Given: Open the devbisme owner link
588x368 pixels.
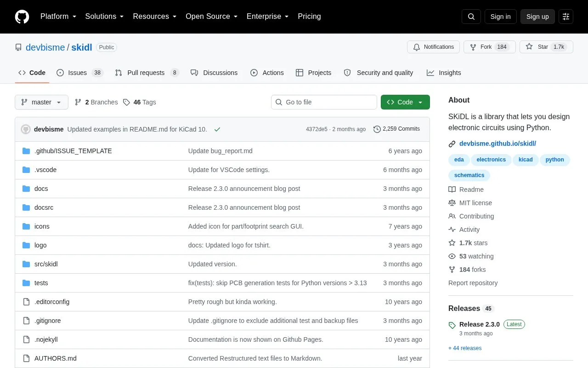Looking at the screenshot, I should pos(45,47).
